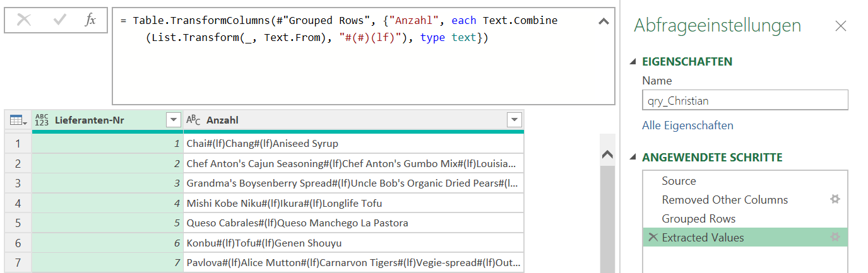
Task: Open the Alle Eigenschaften link
Action: pos(687,125)
